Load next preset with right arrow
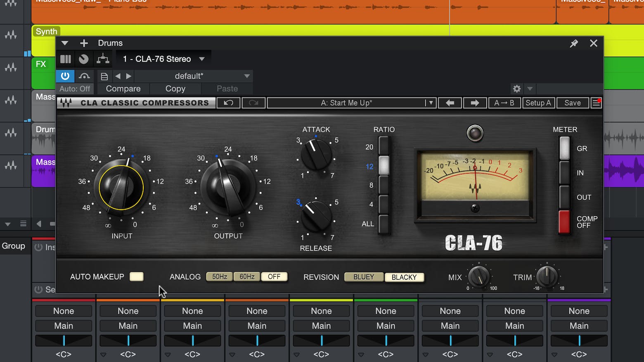This screenshot has width=644, height=362. click(x=475, y=103)
